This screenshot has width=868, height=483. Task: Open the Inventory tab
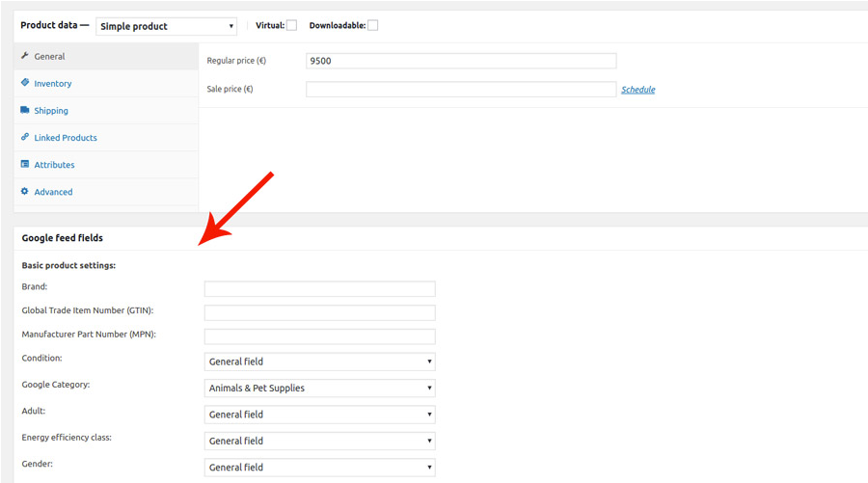106,84
